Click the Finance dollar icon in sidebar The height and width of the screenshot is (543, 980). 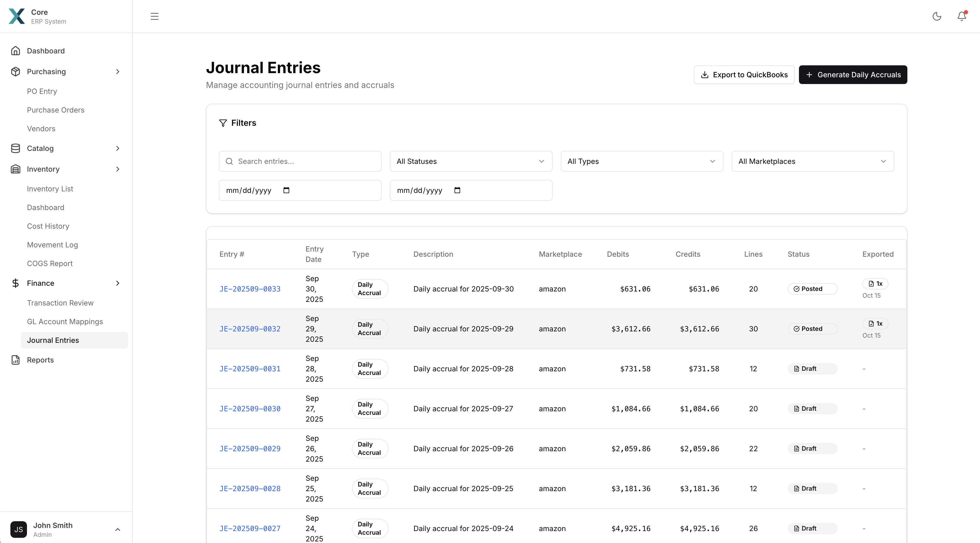click(x=16, y=283)
